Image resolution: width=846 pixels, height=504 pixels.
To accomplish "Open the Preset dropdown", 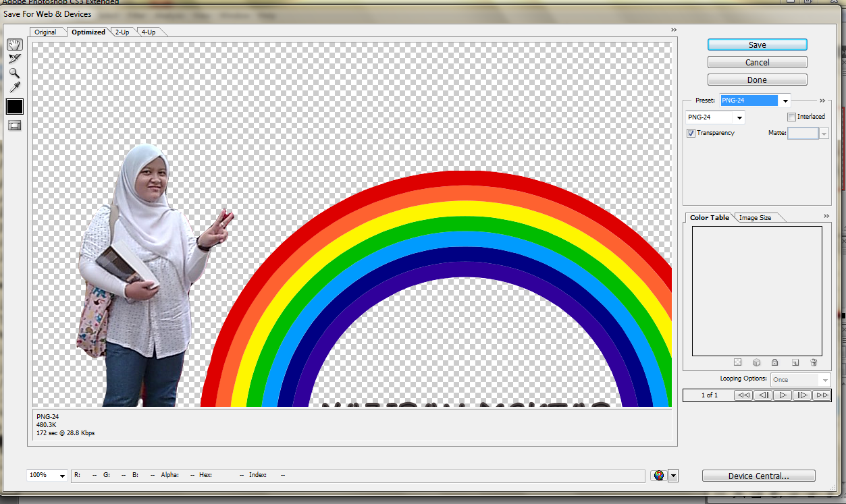I will (x=785, y=100).
